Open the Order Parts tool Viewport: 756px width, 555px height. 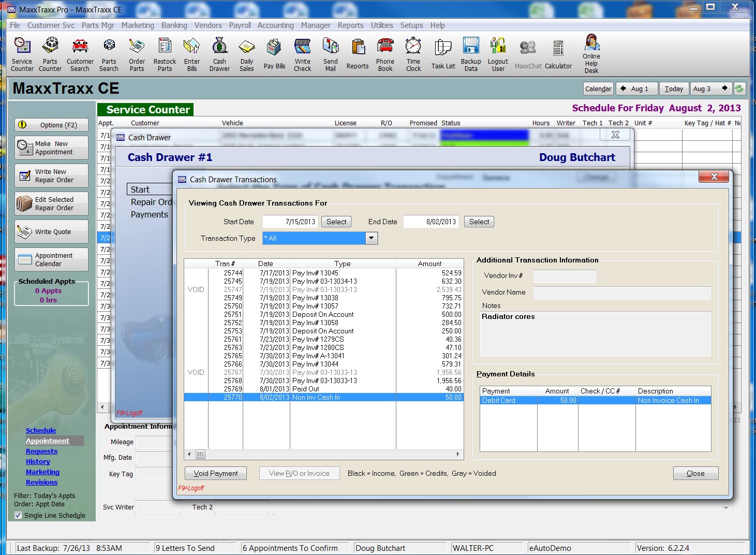(137, 54)
